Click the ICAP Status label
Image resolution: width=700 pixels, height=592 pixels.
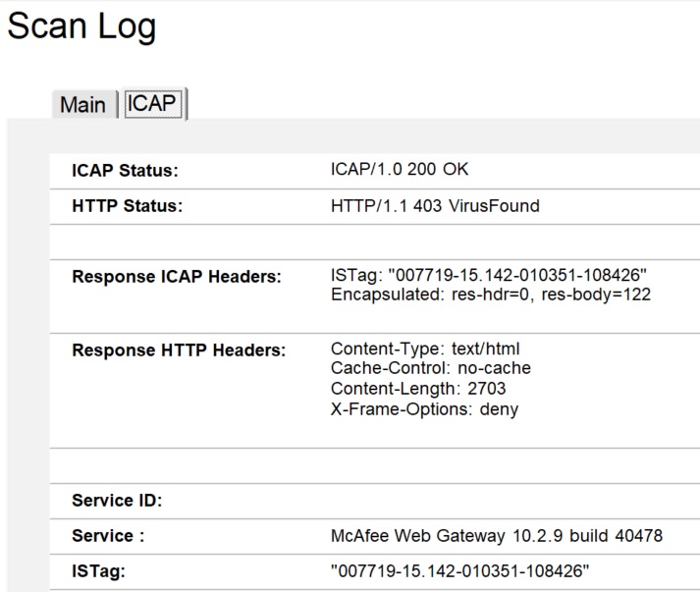click(125, 170)
